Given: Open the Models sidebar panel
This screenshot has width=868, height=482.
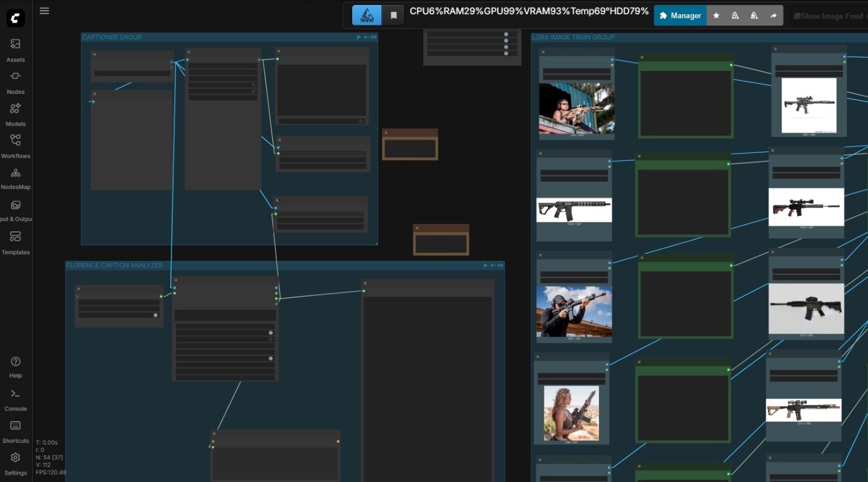Looking at the screenshot, I should (16, 114).
